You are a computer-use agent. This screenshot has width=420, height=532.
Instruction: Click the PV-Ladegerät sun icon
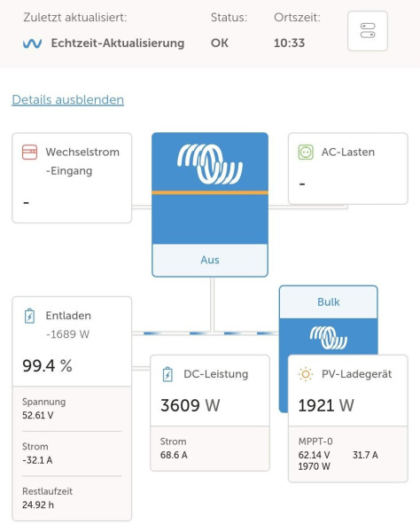306,374
